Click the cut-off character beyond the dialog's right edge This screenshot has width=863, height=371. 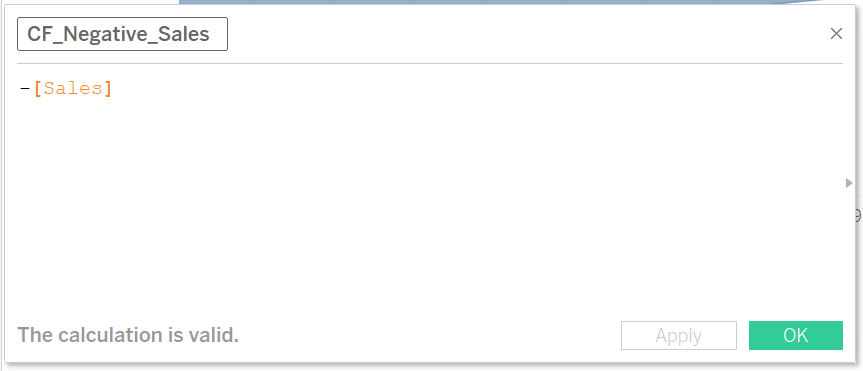click(x=859, y=216)
